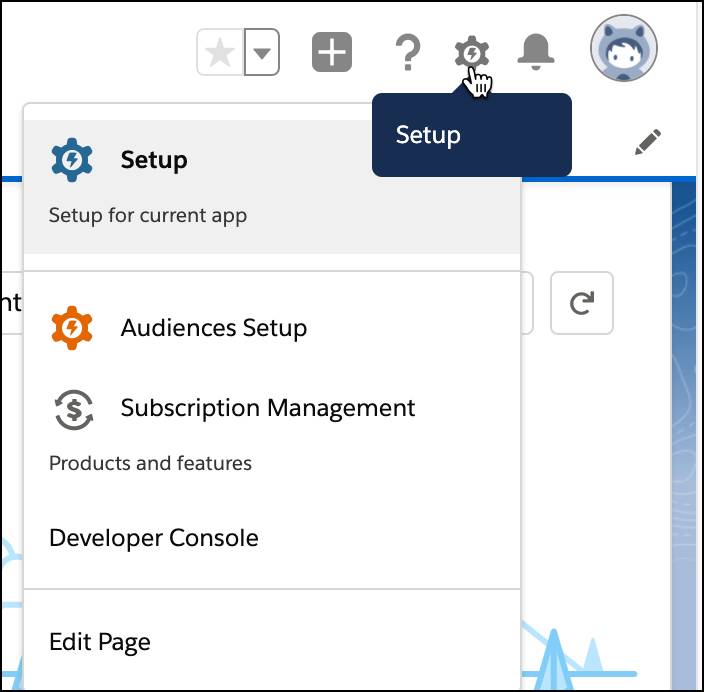Click the pencil edit icon
The height and width of the screenshot is (692, 704).
tap(648, 142)
